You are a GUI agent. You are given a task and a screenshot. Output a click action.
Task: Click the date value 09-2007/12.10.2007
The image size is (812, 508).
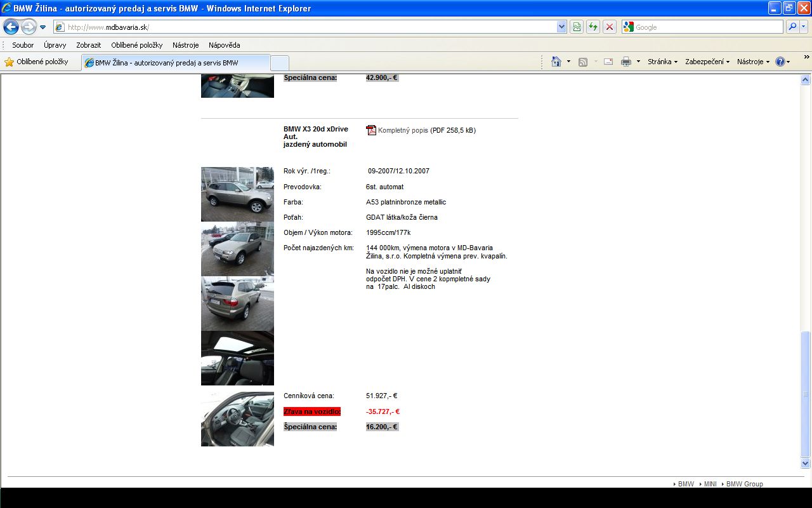click(x=398, y=171)
